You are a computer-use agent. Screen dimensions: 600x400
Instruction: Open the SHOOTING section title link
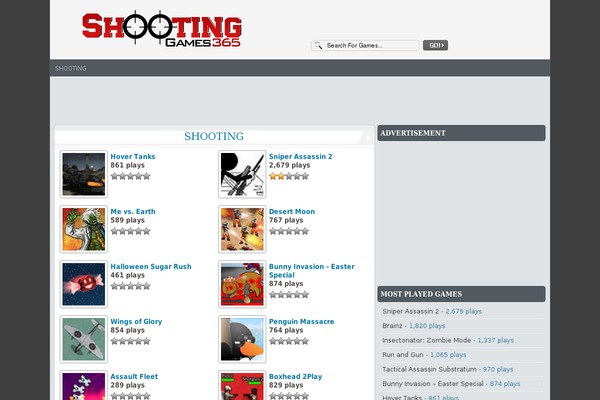tap(214, 136)
